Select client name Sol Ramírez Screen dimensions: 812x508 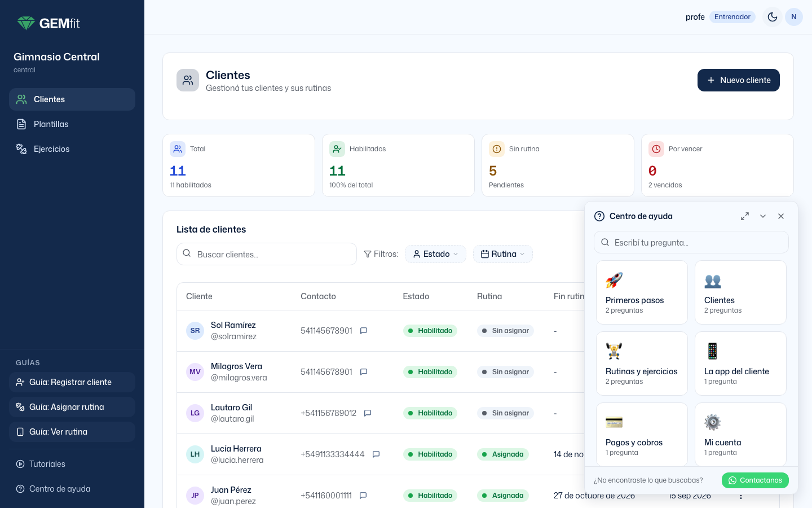(233, 325)
